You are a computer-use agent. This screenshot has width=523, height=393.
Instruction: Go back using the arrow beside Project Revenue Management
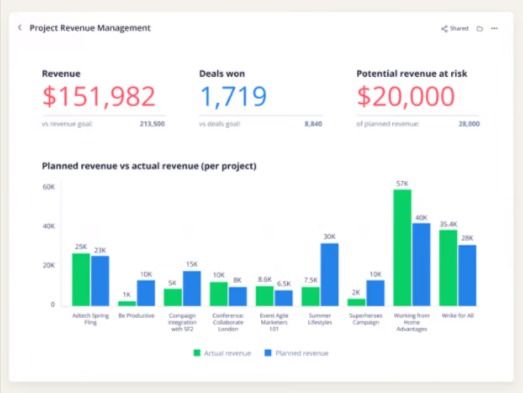pyautogui.click(x=20, y=28)
